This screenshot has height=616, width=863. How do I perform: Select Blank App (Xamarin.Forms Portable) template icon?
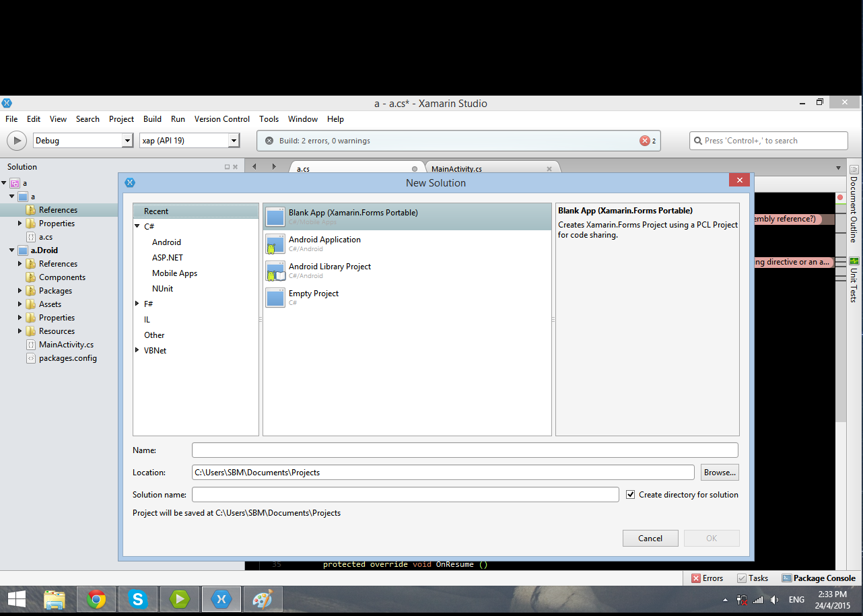click(275, 217)
